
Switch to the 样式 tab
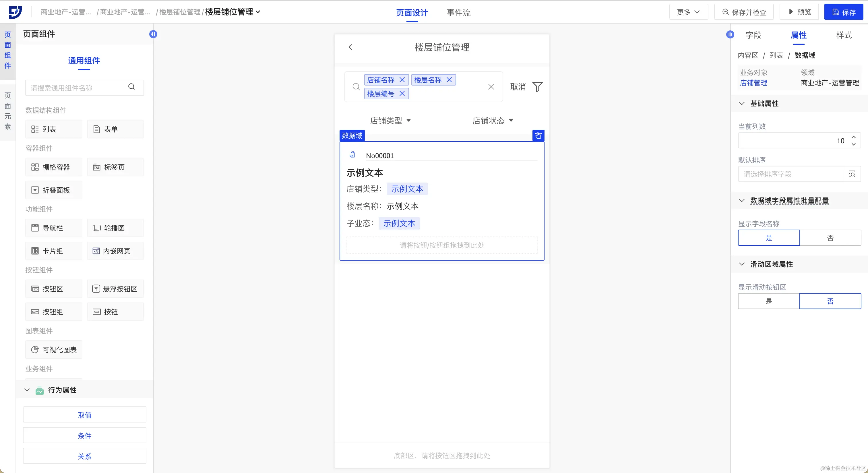tap(843, 35)
